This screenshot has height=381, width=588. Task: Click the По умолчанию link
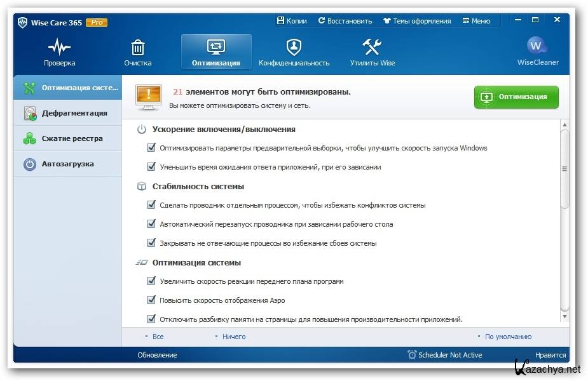[507, 337]
